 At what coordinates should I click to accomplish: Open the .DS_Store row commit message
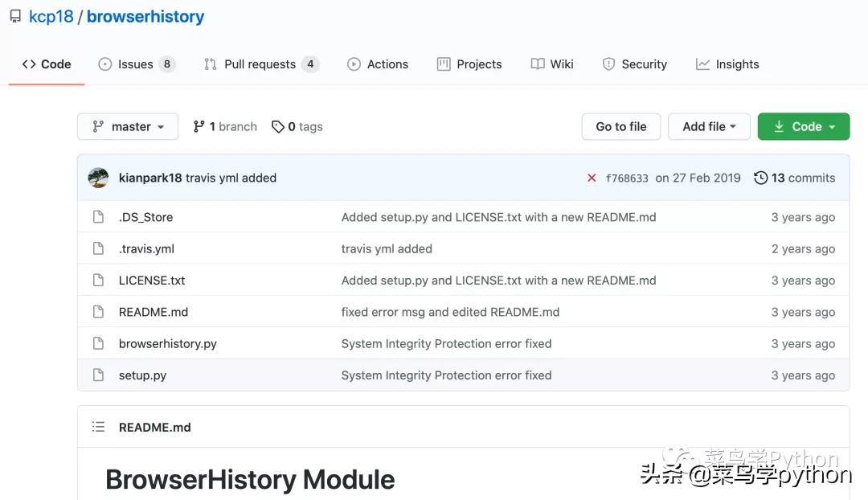tap(499, 217)
